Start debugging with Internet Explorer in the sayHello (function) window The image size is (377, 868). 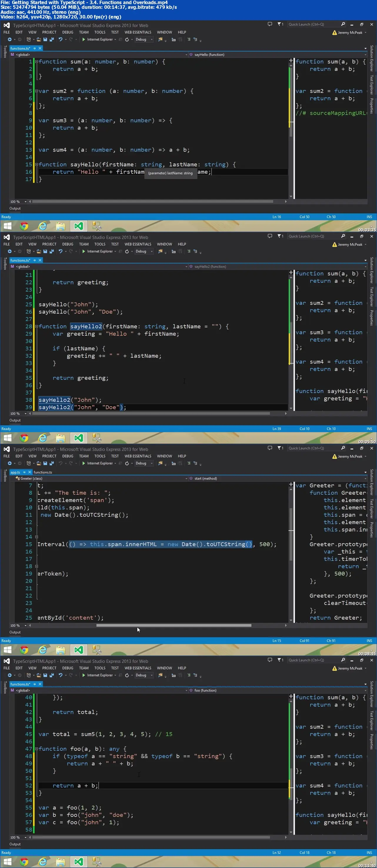[97, 39]
